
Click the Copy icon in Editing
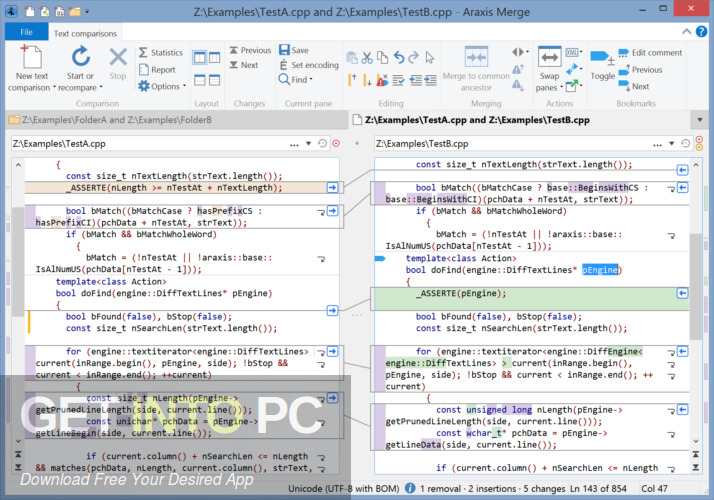[382, 58]
